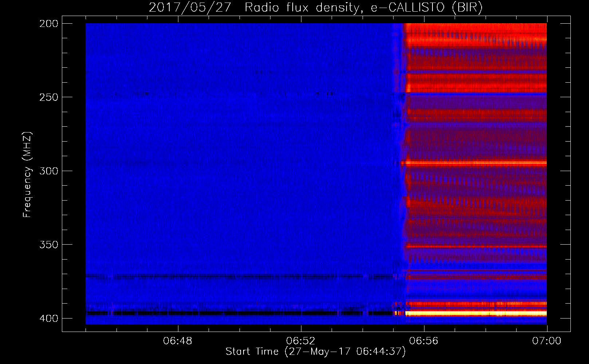Click the 300 frequency tick label
Image resolution: width=589 pixels, height=364 pixels.
[49, 171]
